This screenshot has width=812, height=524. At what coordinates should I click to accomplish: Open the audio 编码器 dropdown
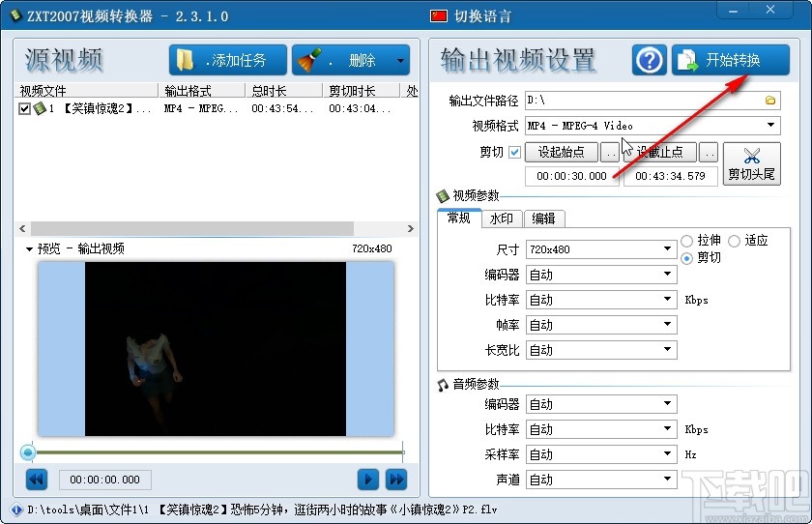click(x=601, y=404)
